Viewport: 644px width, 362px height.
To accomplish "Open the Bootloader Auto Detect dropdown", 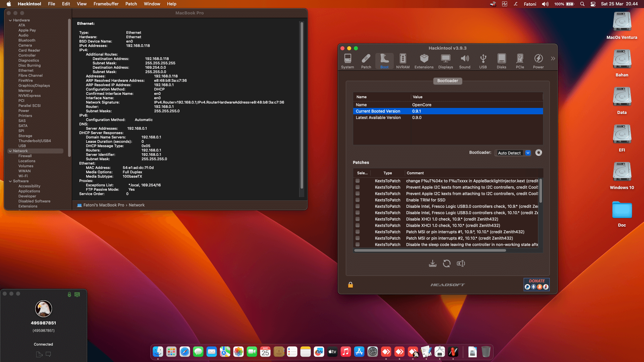I will (513, 153).
